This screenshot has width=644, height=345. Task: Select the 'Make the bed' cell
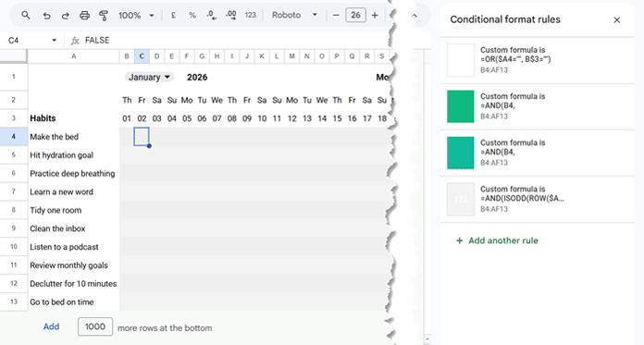(73, 137)
